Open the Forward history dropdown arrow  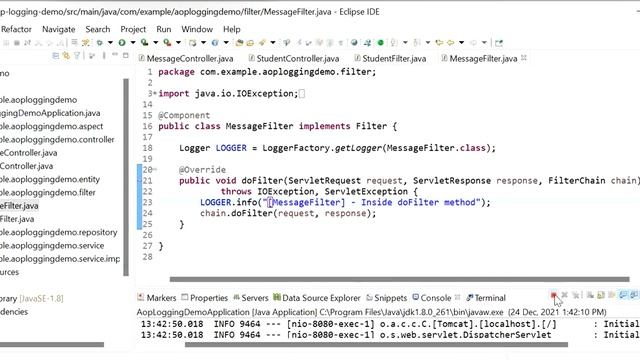click(484, 42)
